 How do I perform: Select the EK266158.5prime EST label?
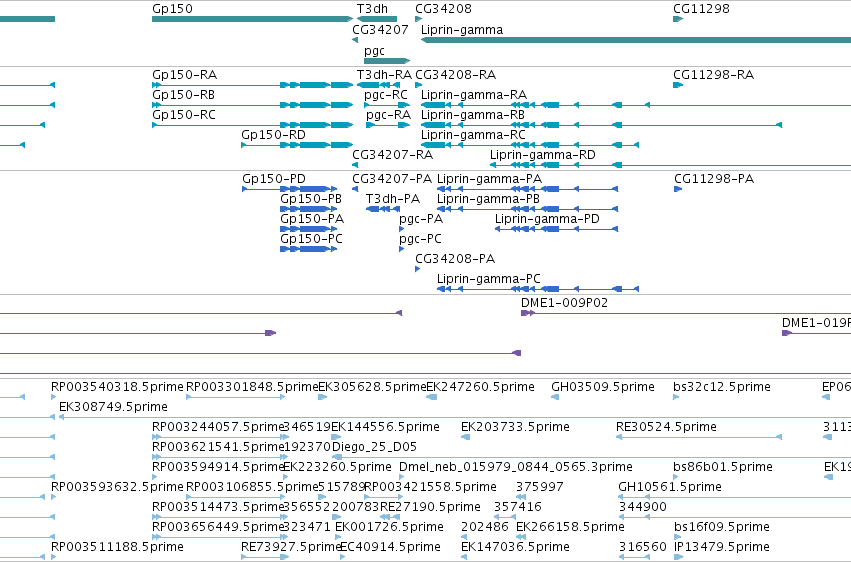click(570, 528)
